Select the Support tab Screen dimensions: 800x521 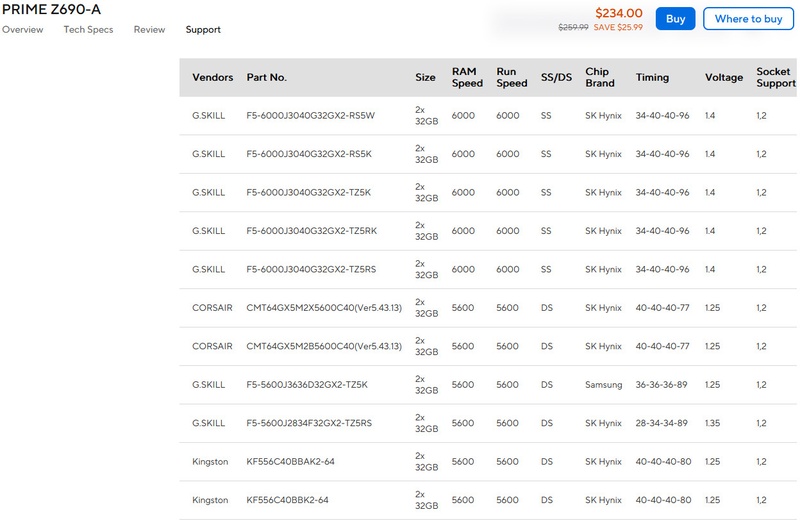tap(203, 30)
